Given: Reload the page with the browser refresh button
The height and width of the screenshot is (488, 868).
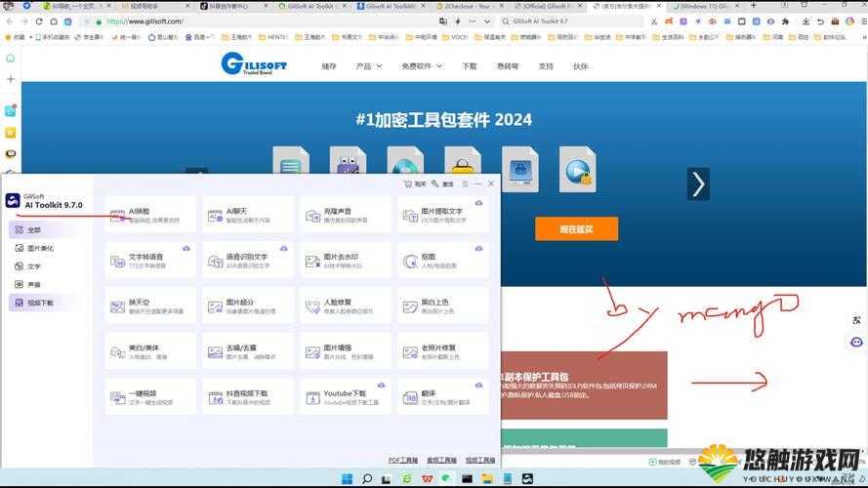Looking at the screenshot, I should point(39,21).
